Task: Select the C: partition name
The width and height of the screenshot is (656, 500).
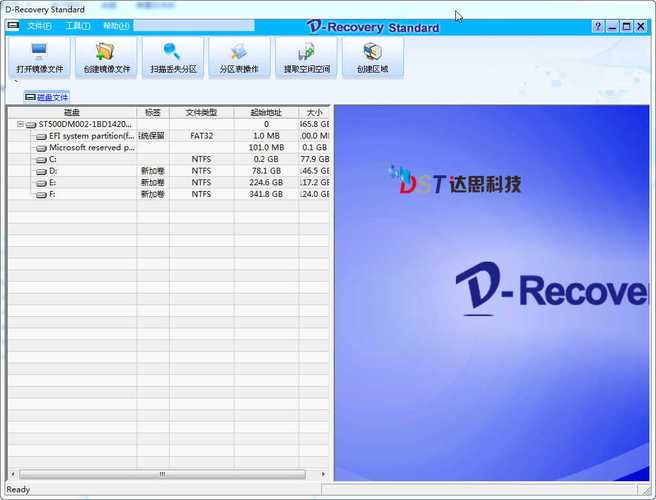Action: click(53, 159)
